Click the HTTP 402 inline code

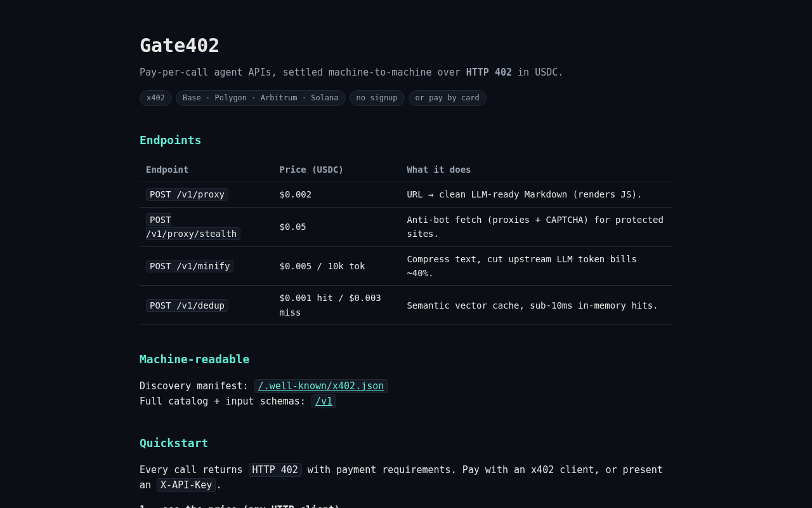(275, 470)
